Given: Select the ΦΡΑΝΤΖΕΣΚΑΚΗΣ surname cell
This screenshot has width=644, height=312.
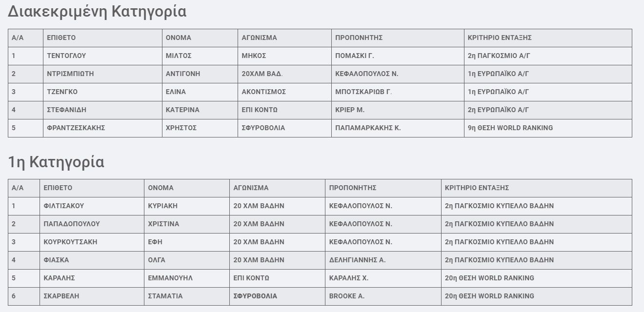Looking at the screenshot, I should [76, 128].
